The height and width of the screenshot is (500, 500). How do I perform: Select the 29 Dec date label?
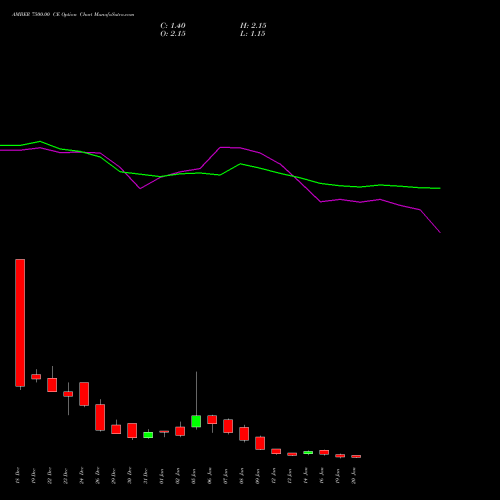(x=114, y=476)
